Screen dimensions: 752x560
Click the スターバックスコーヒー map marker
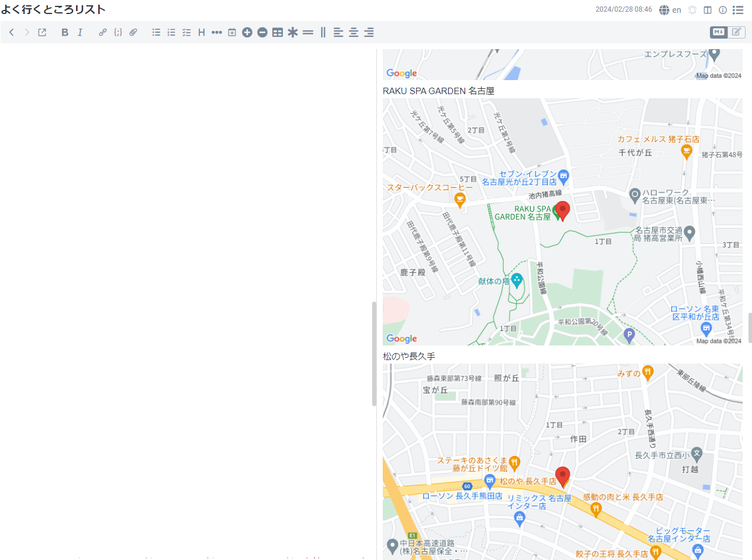[460, 200]
